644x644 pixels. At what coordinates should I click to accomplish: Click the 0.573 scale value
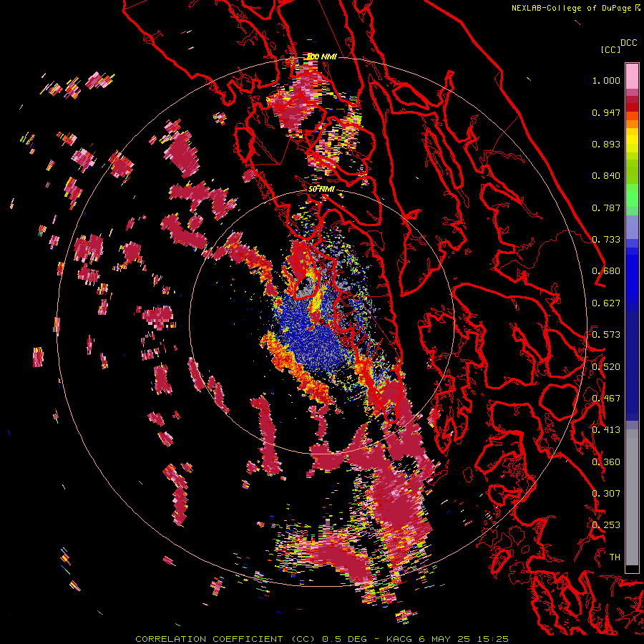(606, 335)
